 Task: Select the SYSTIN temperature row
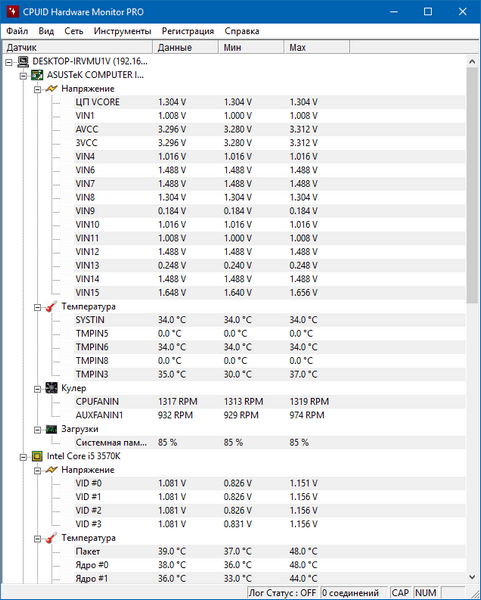point(269,320)
